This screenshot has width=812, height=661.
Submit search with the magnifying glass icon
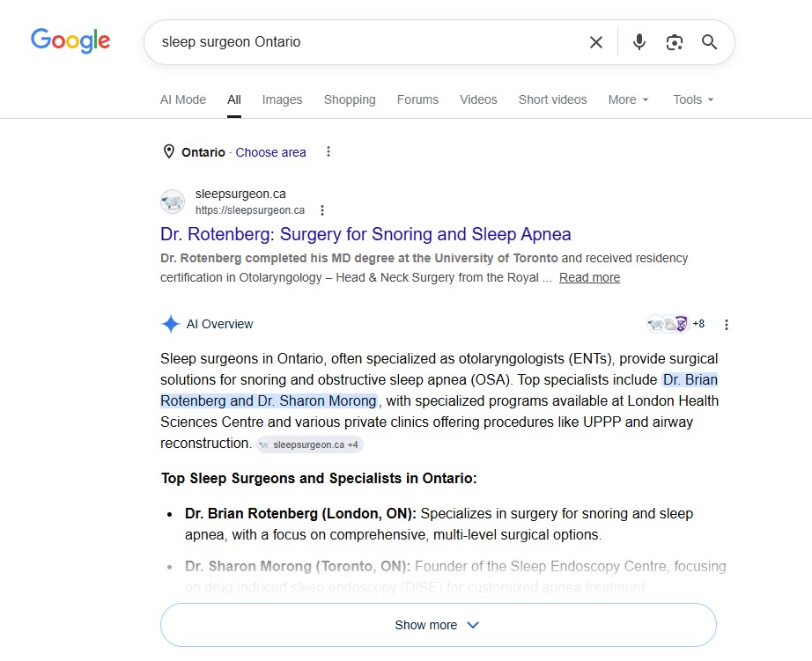tap(709, 42)
